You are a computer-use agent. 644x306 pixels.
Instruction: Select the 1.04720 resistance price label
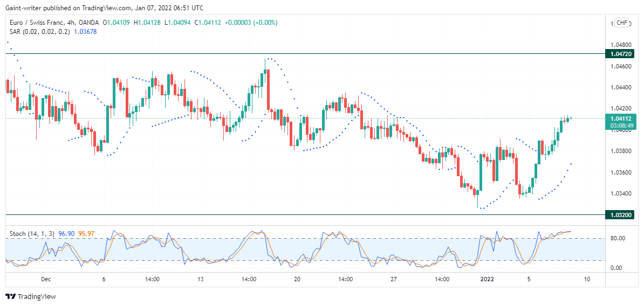(x=621, y=54)
